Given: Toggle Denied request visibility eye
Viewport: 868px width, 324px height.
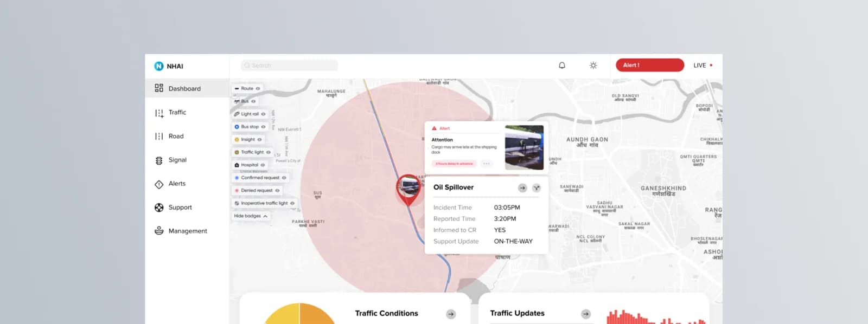Looking at the screenshot, I should (277, 191).
